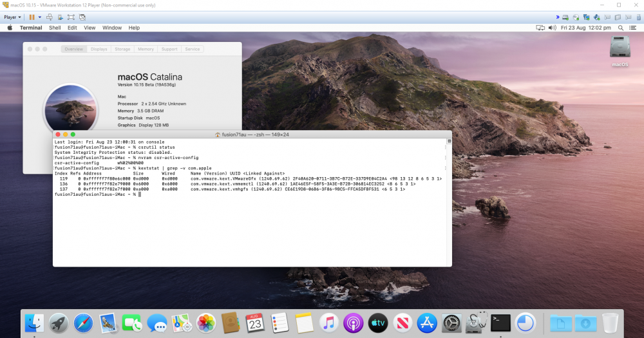The height and width of the screenshot is (338, 644).
Task: Open Apple TV from the Dock
Action: point(378,323)
